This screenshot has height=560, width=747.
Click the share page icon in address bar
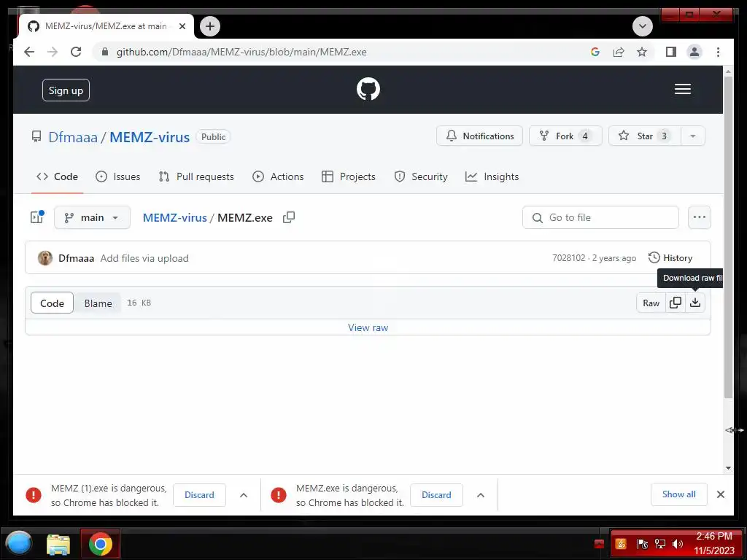point(619,52)
